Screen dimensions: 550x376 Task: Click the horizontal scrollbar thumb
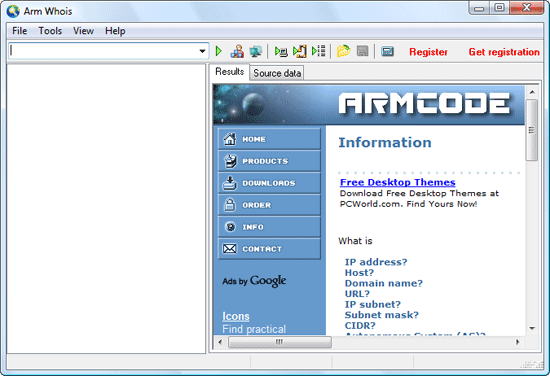click(x=280, y=342)
